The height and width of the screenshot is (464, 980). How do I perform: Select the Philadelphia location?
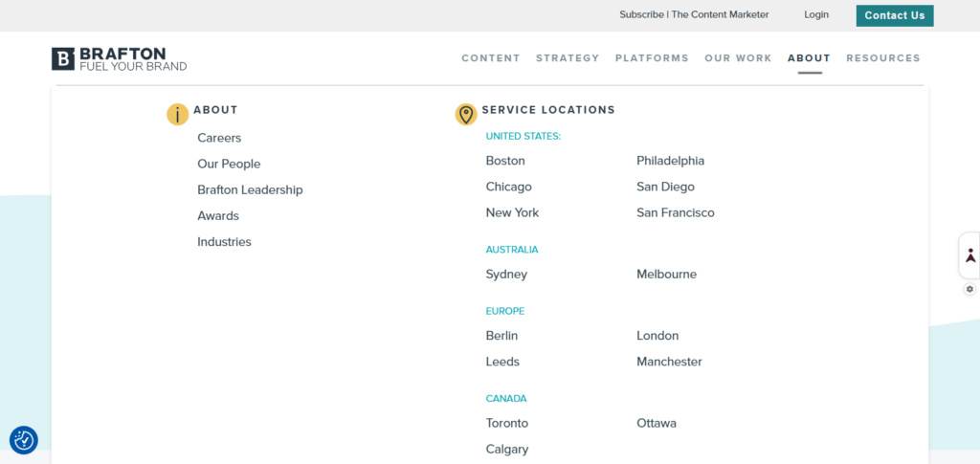coord(671,161)
